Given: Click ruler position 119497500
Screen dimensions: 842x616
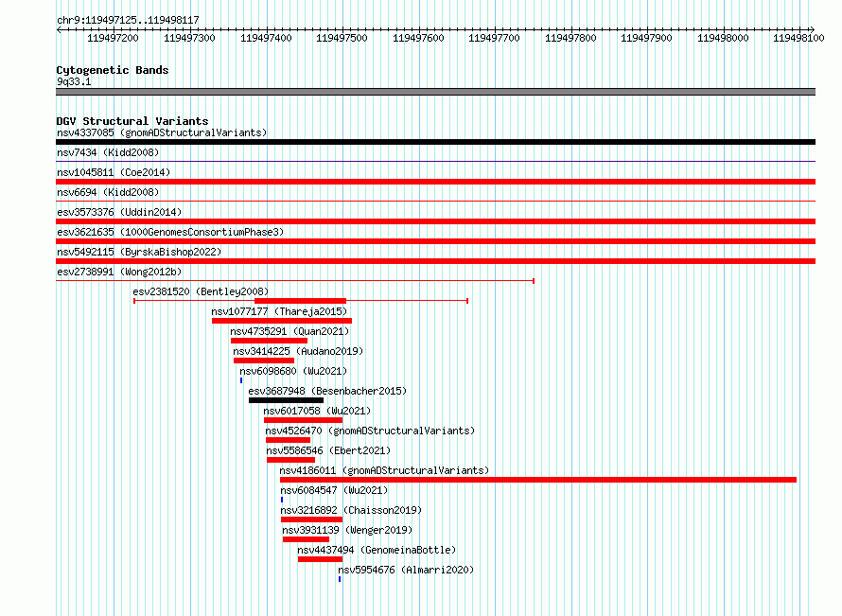Looking at the screenshot, I should tap(342, 38).
